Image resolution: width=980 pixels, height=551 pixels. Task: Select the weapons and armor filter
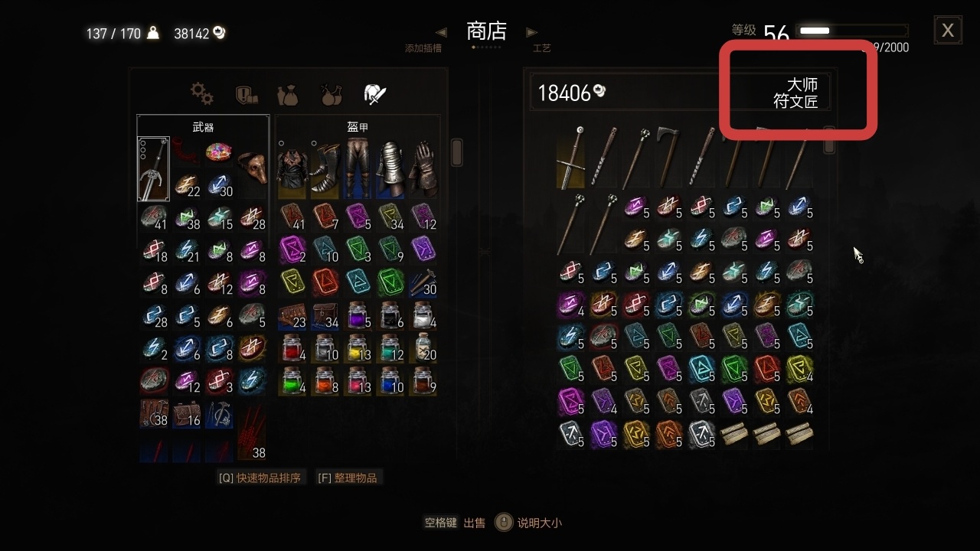point(374,94)
